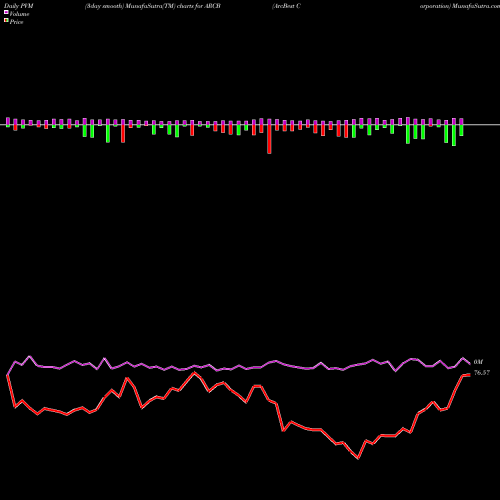Click the '0M' volume value label

(478, 362)
